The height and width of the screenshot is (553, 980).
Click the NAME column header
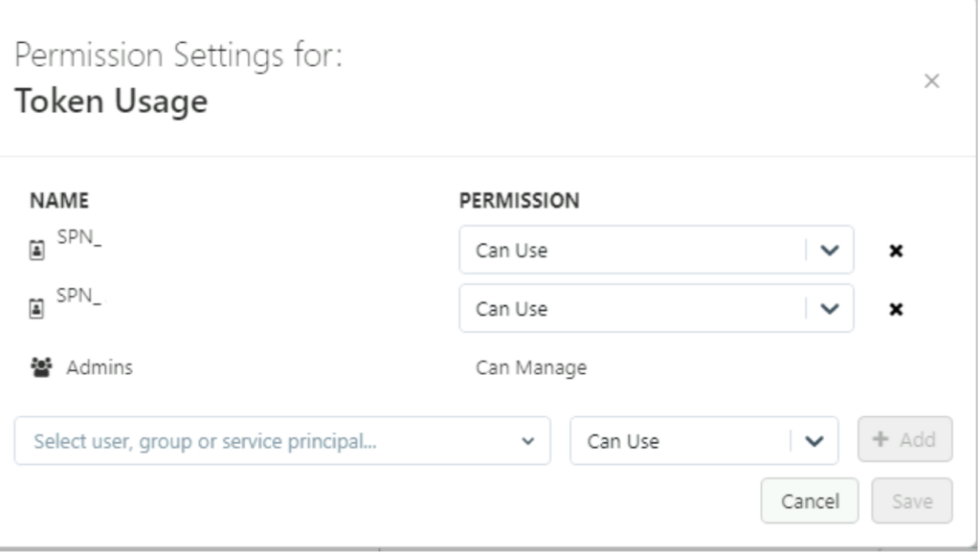pos(58,202)
